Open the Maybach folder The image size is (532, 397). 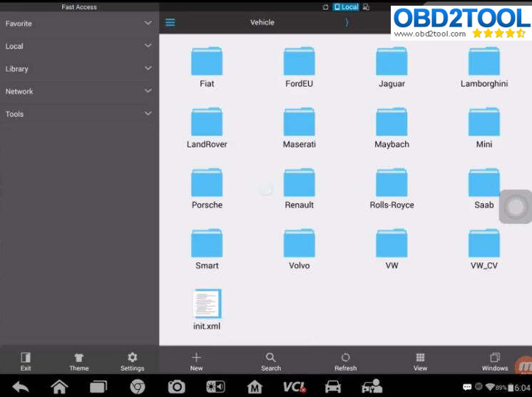click(392, 128)
